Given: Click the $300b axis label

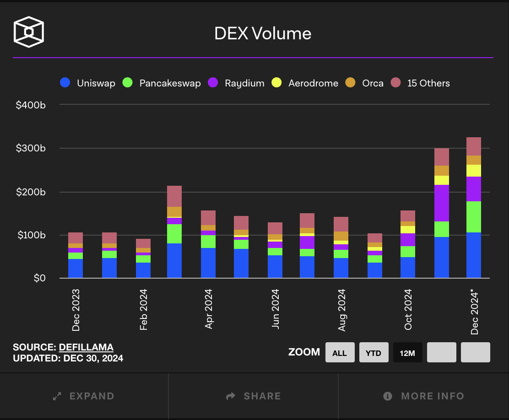Looking at the screenshot, I should pos(31,148).
